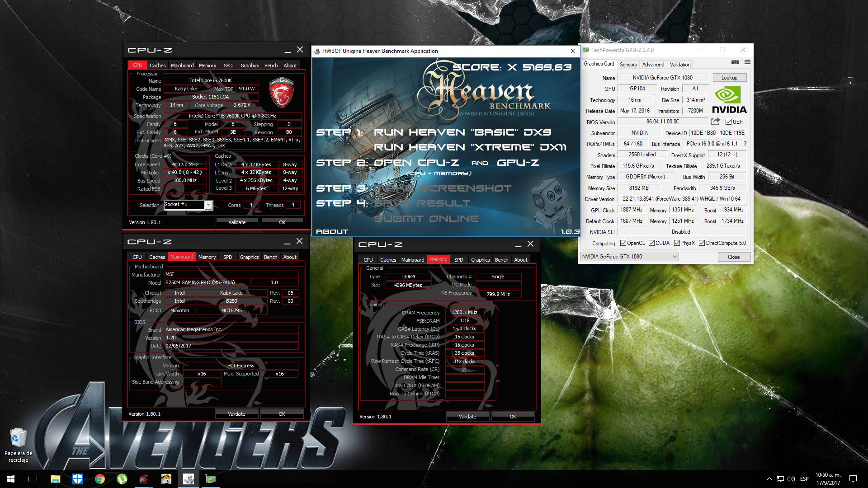Open Windows Defender shield on the taskbar
The width and height of the screenshot is (868, 488).
(77, 479)
